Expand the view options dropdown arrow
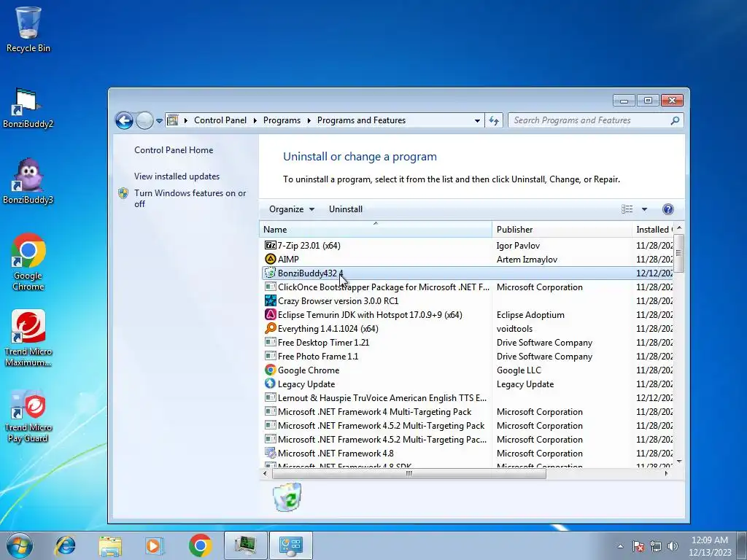The width and height of the screenshot is (747, 560). [x=644, y=209]
